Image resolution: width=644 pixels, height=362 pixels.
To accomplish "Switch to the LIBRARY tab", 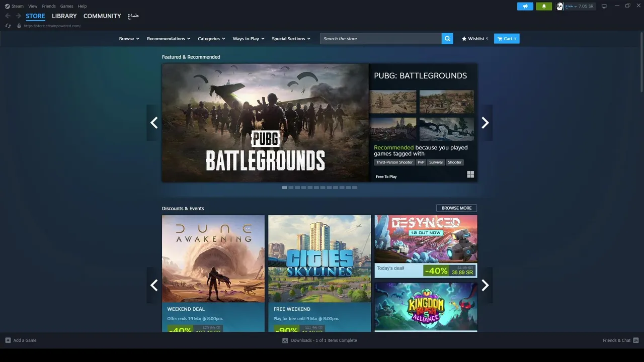I will (64, 16).
